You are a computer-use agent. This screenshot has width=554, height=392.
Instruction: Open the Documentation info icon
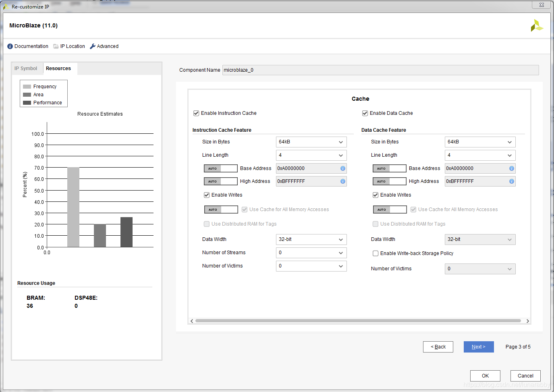[x=10, y=46]
